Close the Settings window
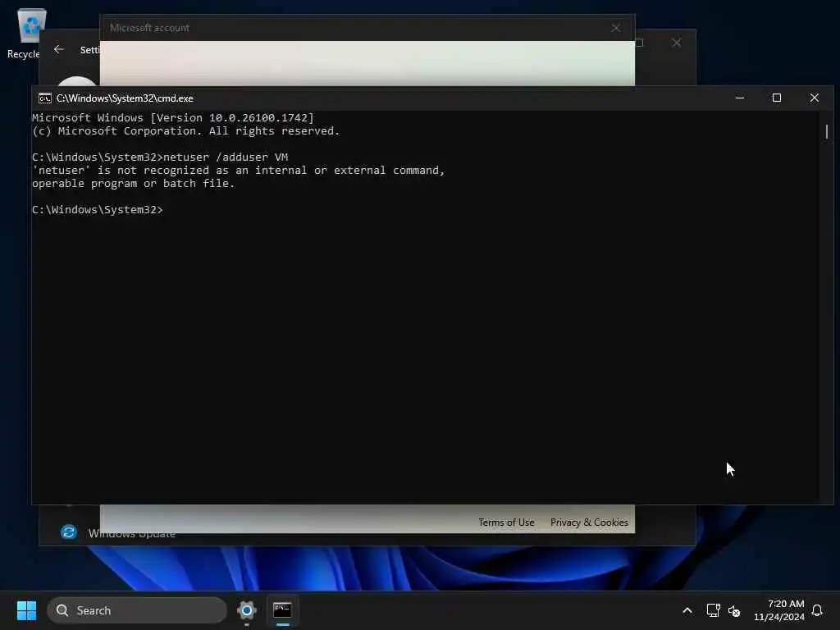Image resolution: width=840 pixels, height=630 pixels. click(x=677, y=43)
